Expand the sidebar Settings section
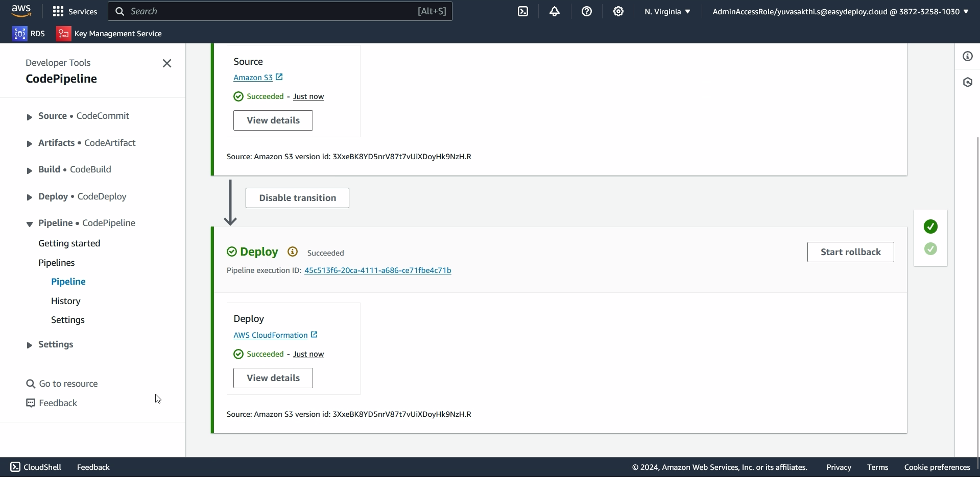This screenshot has height=477, width=980. (x=29, y=345)
